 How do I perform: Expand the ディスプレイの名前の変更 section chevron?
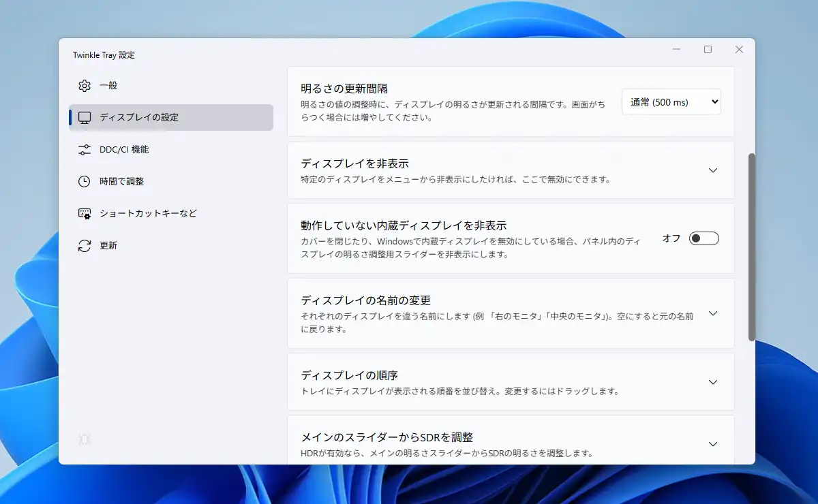(713, 313)
